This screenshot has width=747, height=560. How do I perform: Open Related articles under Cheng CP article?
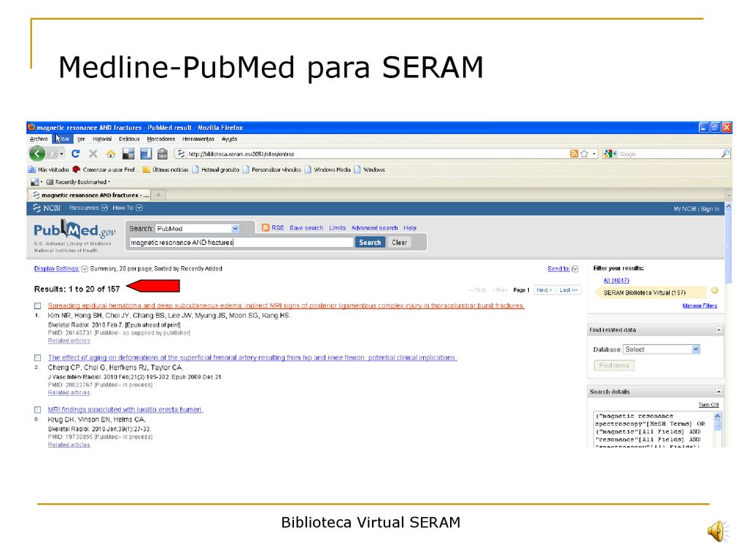(69, 393)
